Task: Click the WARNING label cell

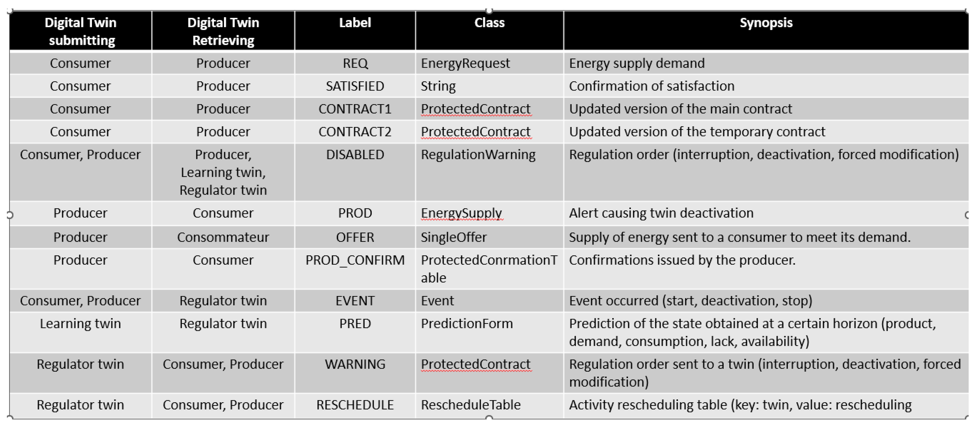Action: click(355, 364)
